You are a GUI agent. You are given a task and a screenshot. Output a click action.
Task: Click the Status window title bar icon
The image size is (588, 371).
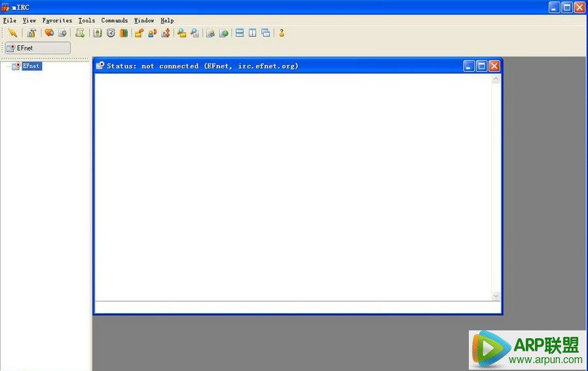[x=100, y=66]
